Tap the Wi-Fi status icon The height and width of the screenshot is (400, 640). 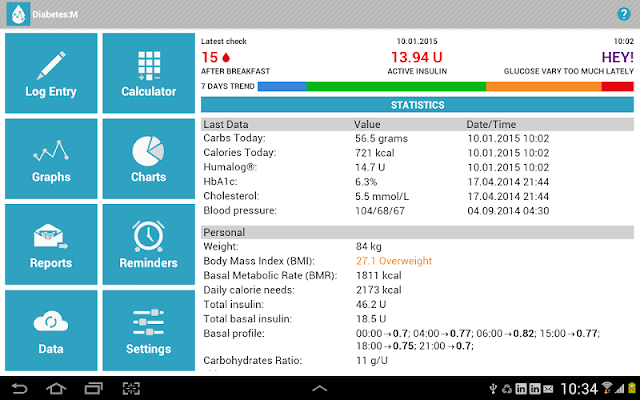tap(607, 388)
